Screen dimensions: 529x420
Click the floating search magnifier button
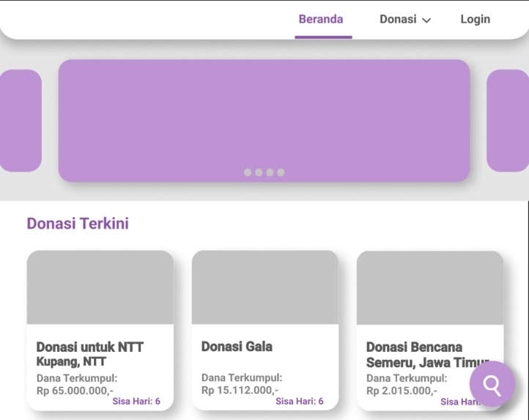492,383
